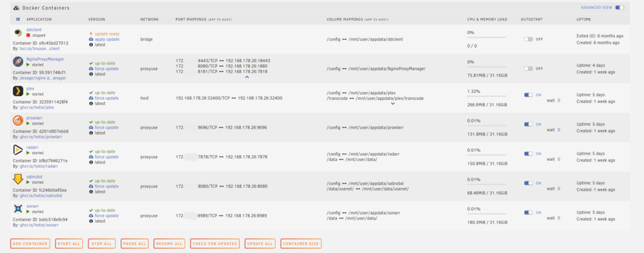The height and width of the screenshot is (253, 644).
Task: Click Stop All button
Action: click(x=102, y=243)
